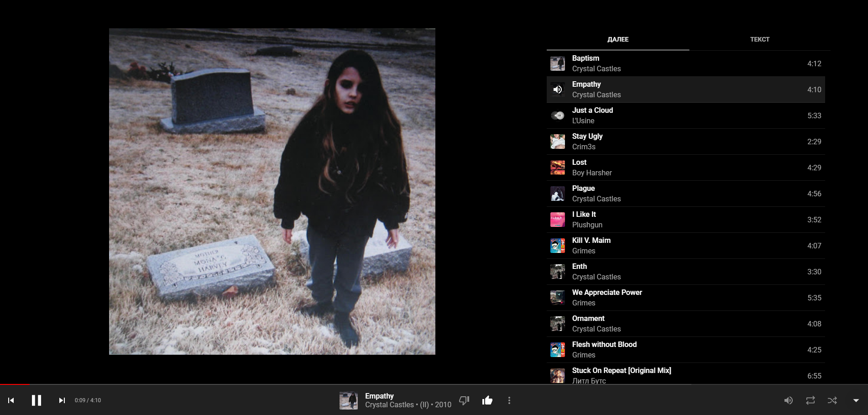Toggle repeat mode

coord(810,400)
